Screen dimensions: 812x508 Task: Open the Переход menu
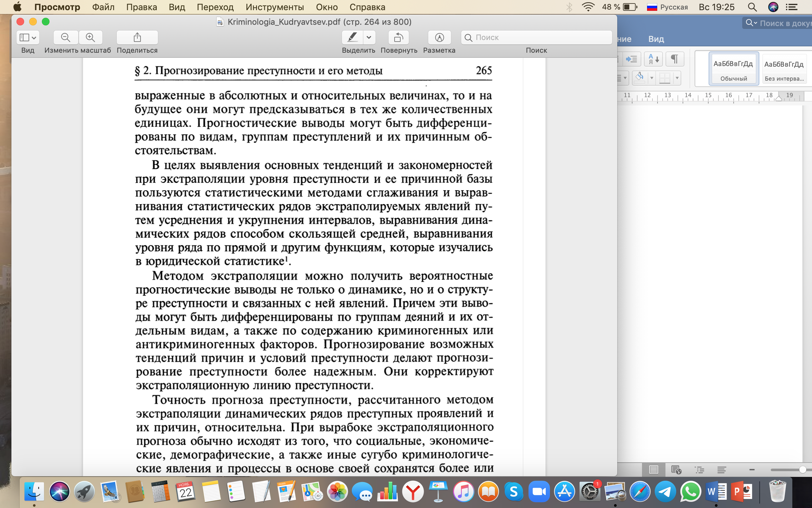pos(215,7)
